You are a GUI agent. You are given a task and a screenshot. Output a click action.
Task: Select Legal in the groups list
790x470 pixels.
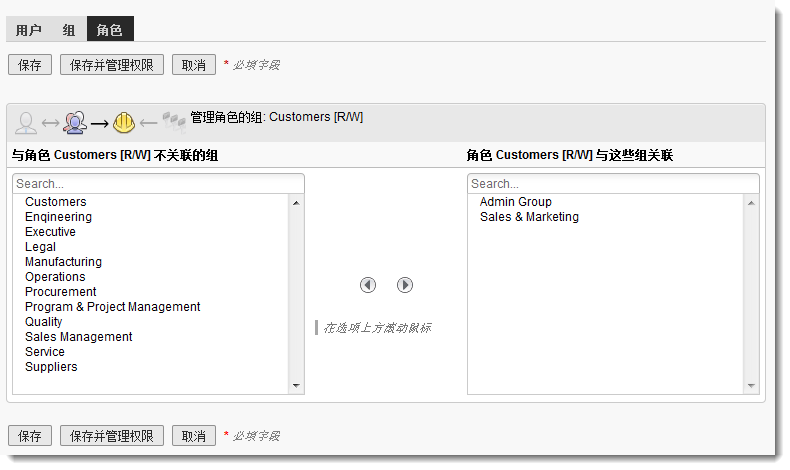coord(40,247)
